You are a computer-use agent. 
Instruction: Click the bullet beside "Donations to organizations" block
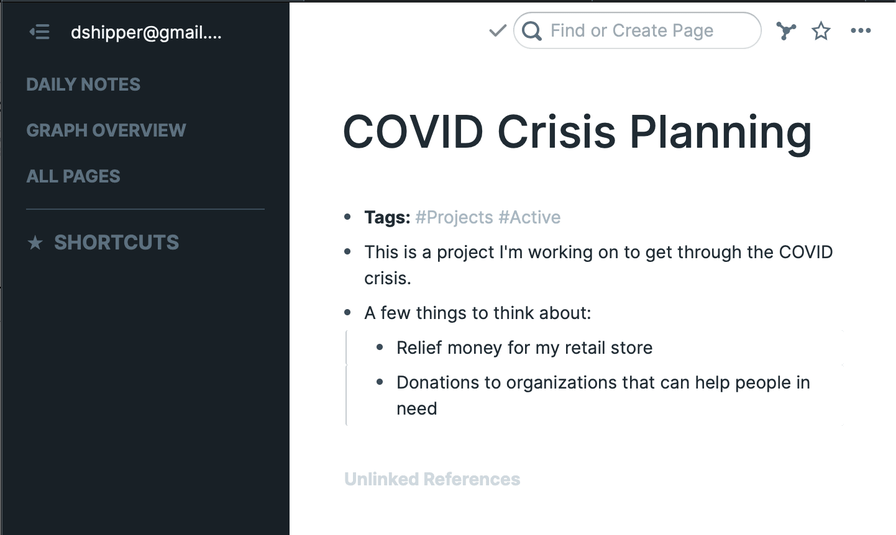click(380, 382)
